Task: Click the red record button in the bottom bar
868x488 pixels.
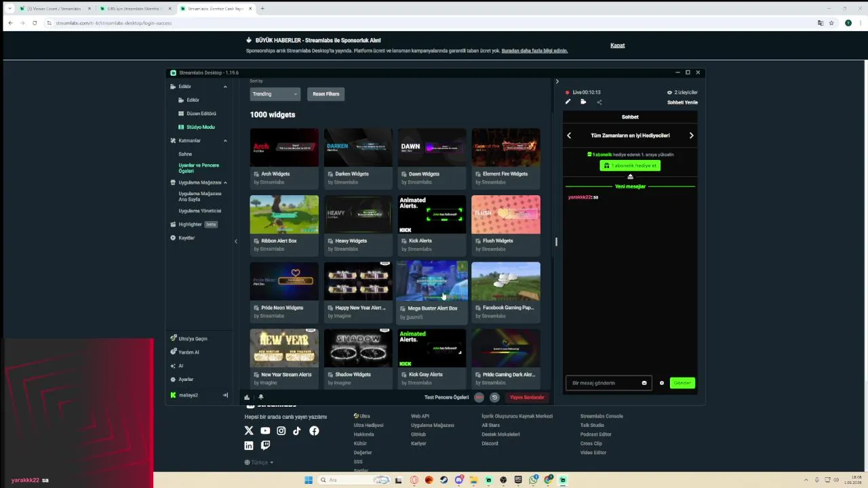Action: coord(479,397)
